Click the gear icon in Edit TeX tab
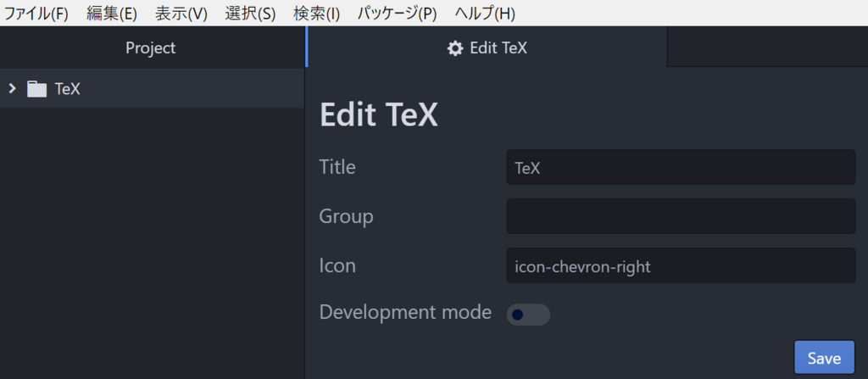 click(x=455, y=49)
